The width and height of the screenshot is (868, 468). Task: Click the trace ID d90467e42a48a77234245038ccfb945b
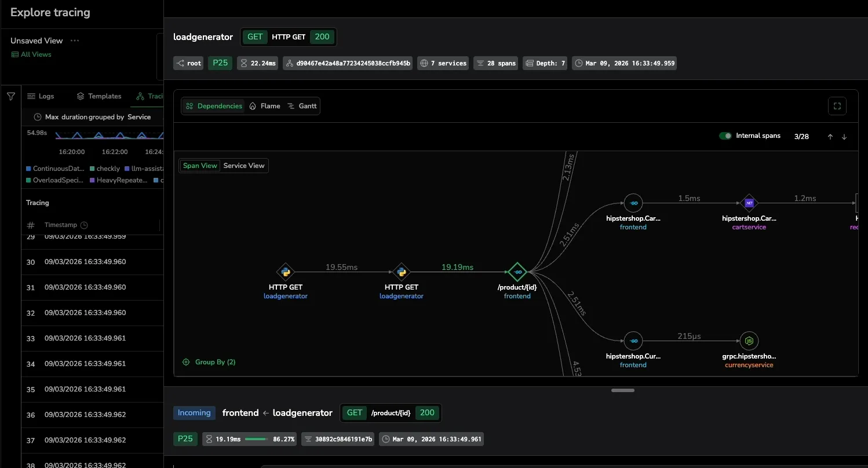click(x=348, y=63)
